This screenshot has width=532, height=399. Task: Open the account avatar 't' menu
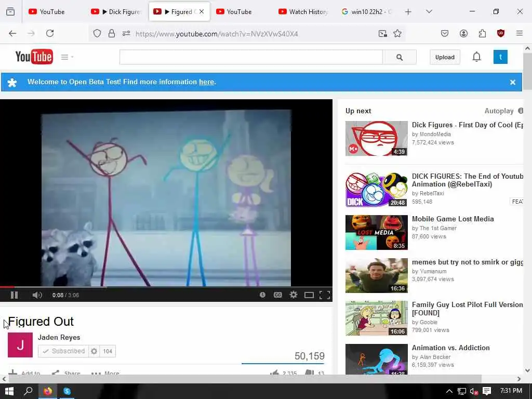500,57
